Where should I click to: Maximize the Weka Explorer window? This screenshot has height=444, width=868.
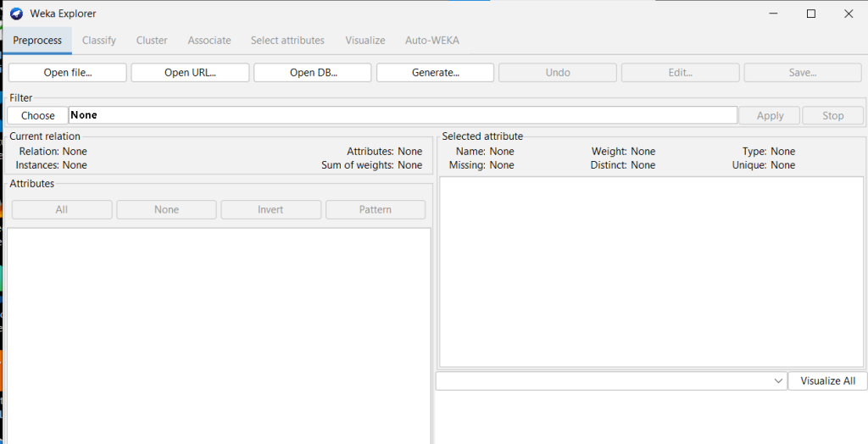click(811, 14)
